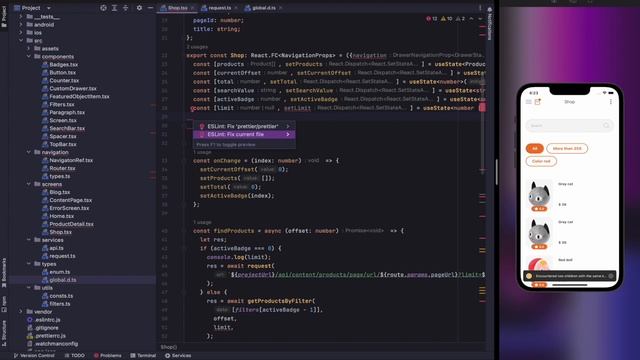Tap the cart icon in phone simulator
The image size is (640, 360).
[538, 102]
